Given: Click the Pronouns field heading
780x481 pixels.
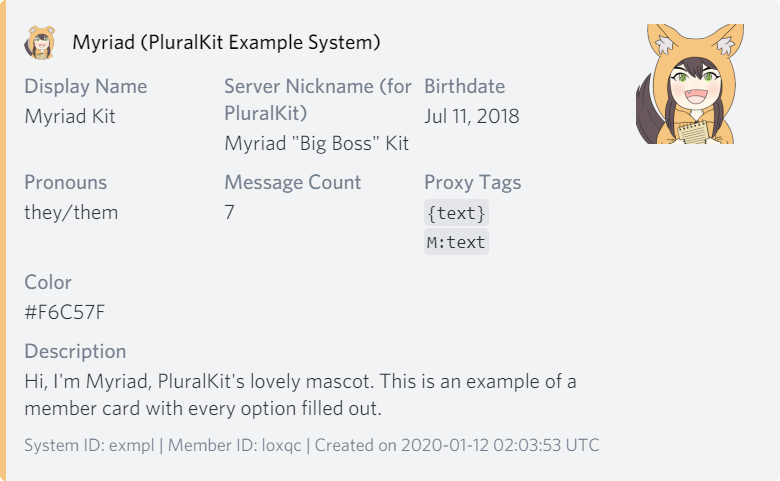Looking at the screenshot, I should pos(65,182).
